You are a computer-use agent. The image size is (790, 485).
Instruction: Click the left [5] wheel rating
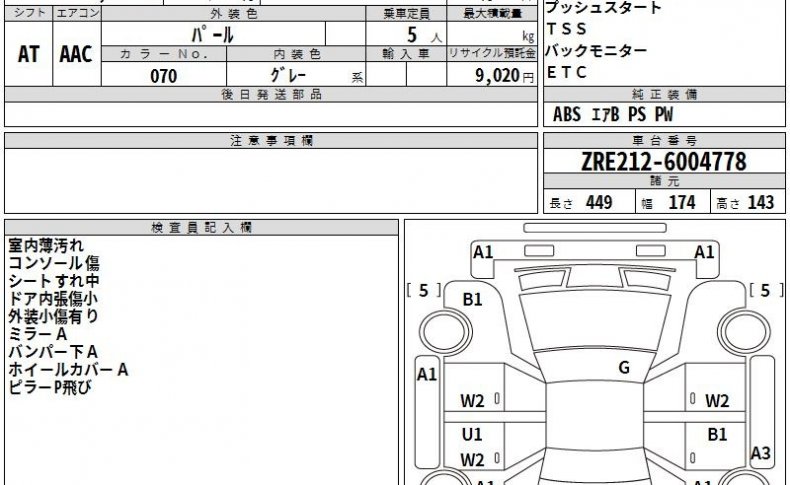click(424, 290)
